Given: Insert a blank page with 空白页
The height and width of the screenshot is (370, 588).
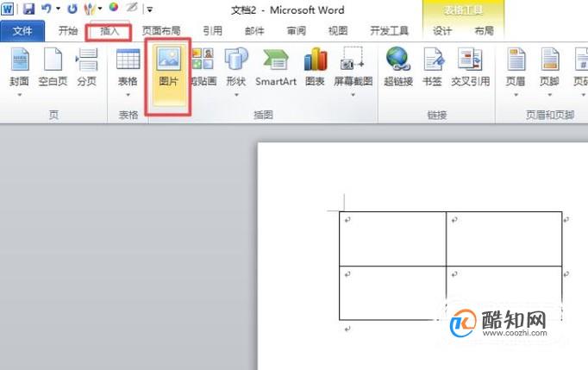Looking at the screenshot, I should (x=53, y=67).
